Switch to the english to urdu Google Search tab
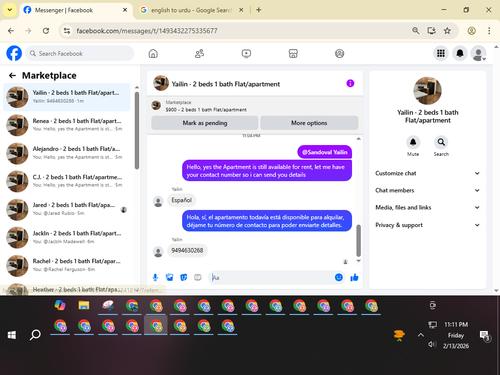 [x=191, y=10]
